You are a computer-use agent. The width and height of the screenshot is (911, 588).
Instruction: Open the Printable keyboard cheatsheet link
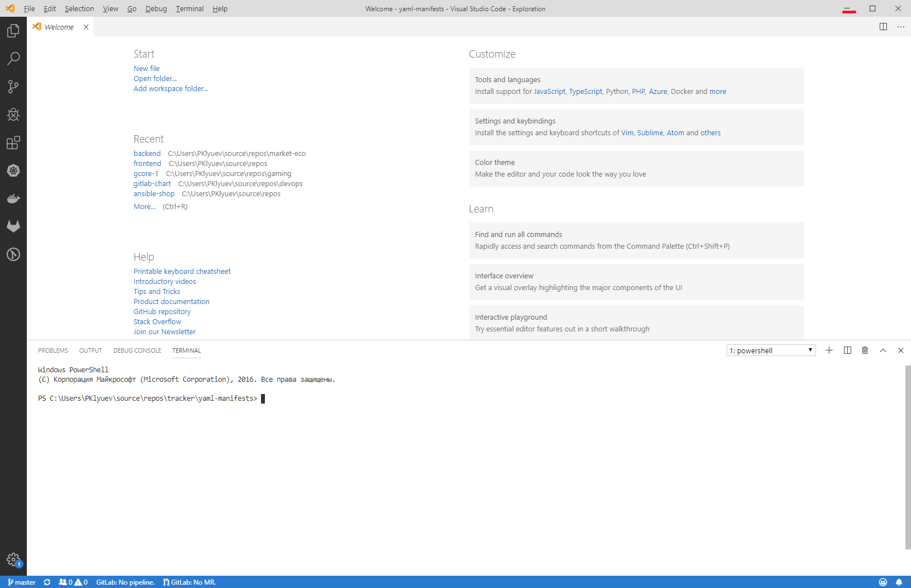pyautogui.click(x=182, y=271)
